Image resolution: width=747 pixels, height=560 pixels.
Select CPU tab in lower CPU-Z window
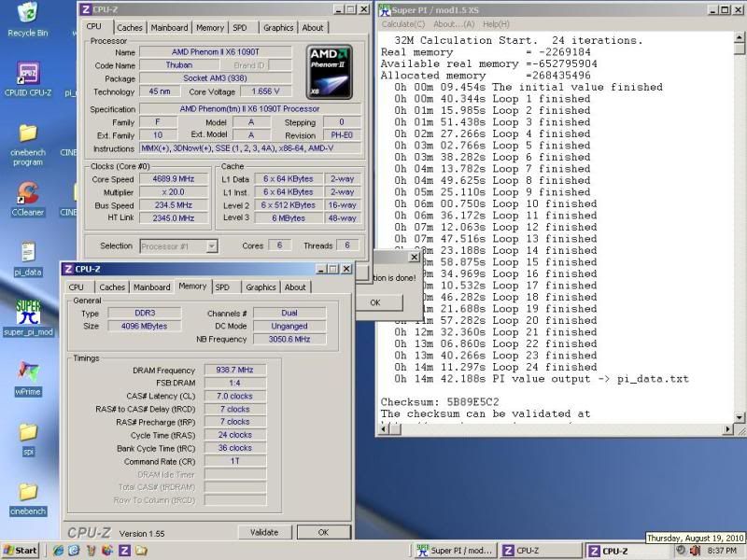pos(77,287)
